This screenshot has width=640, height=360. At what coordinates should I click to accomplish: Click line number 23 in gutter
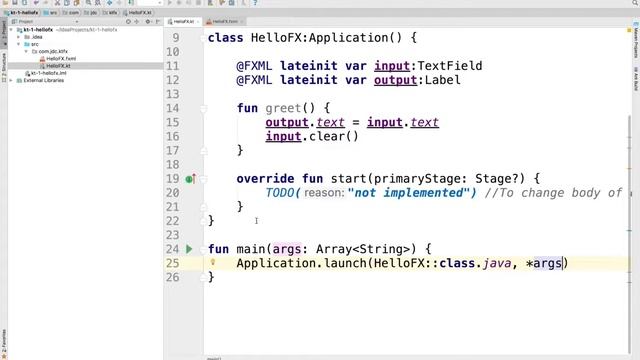click(x=172, y=235)
